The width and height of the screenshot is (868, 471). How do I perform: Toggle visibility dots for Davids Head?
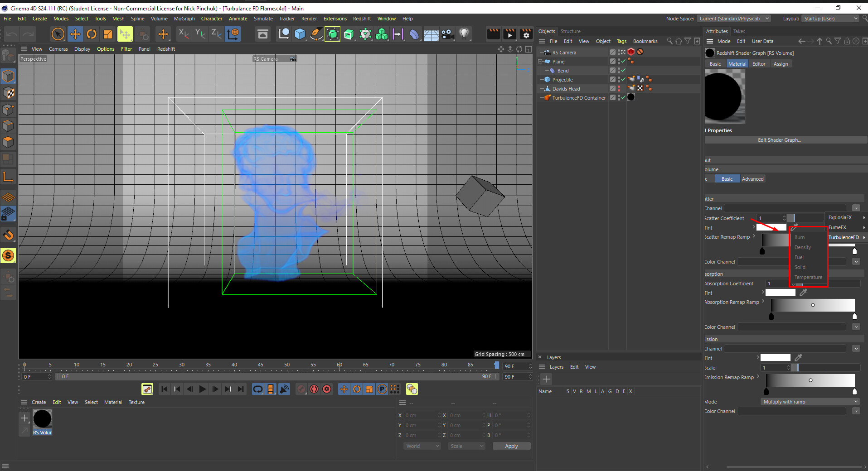619,88
